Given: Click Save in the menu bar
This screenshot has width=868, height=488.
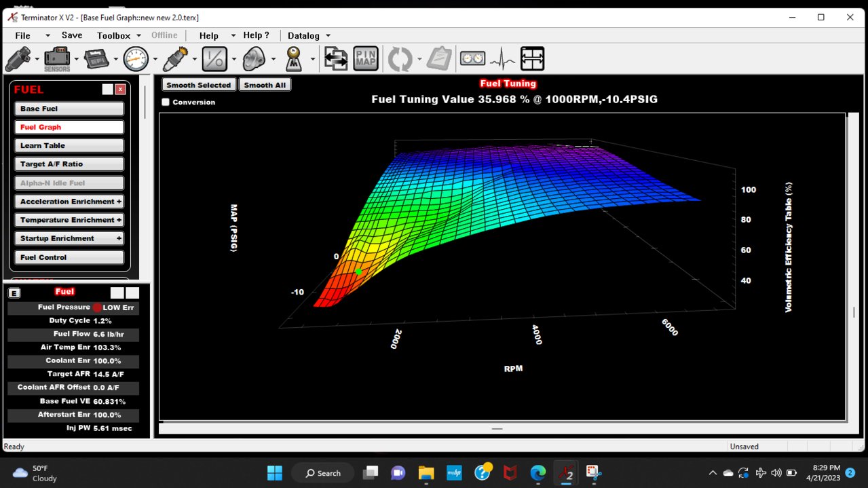Looking at the screenshot, I should click(x=72, y=35).
